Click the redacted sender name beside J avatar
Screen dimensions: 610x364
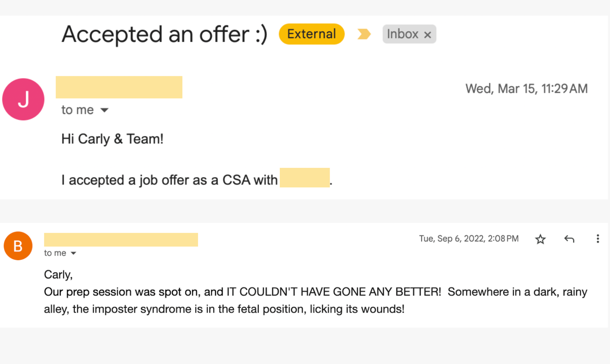coord(119,87)
